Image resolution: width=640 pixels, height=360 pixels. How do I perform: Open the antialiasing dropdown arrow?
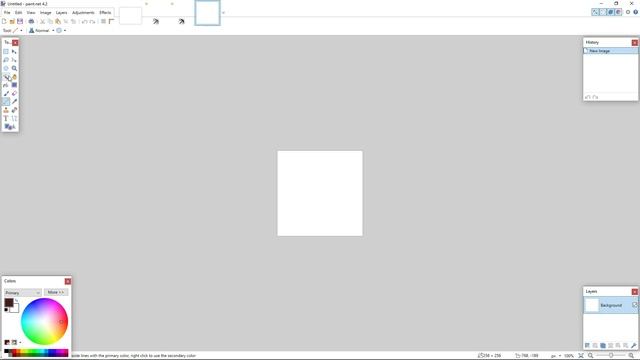[x=64, y=31]
